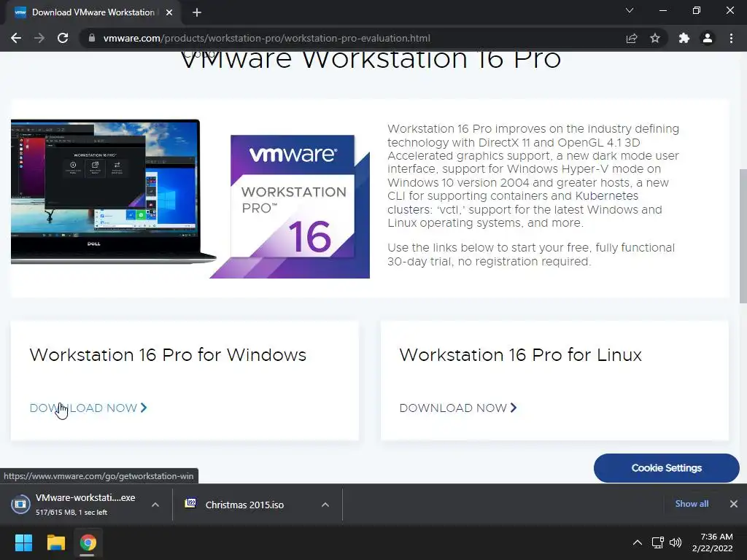Expand options for Christmas 2015.iso download

(325, 505)
